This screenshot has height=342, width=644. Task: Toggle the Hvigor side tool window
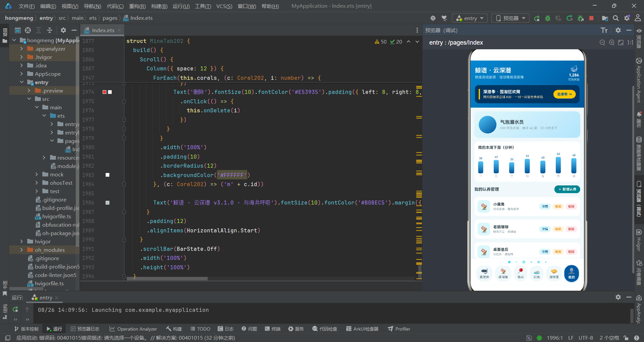pyautogui.click(x=639, y=240)
